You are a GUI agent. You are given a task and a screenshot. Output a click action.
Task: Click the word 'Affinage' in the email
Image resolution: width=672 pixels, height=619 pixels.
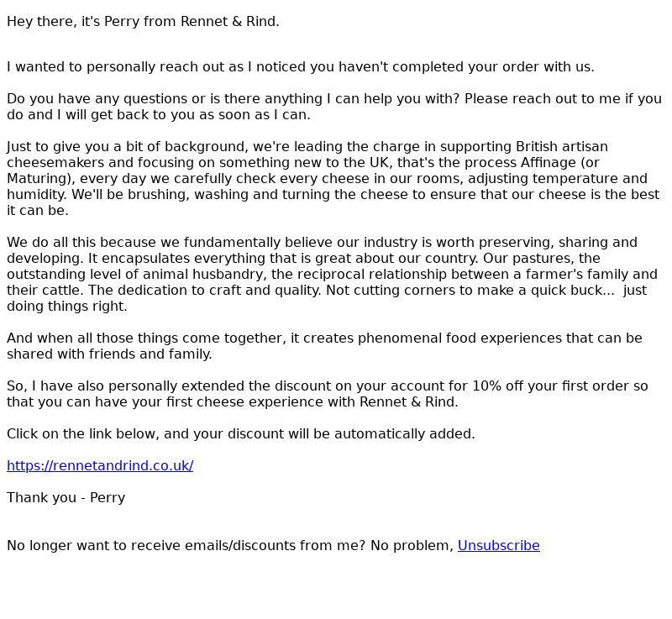(549, 163)
